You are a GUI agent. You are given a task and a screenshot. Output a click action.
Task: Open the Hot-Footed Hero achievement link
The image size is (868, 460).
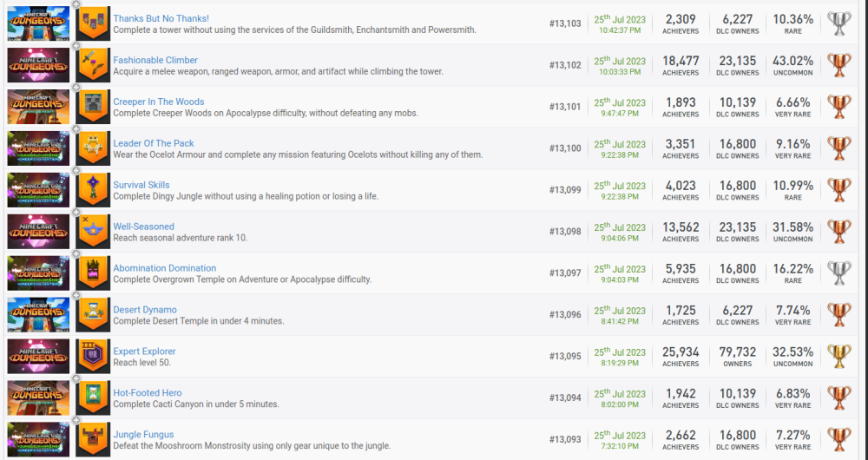(148, 393)
